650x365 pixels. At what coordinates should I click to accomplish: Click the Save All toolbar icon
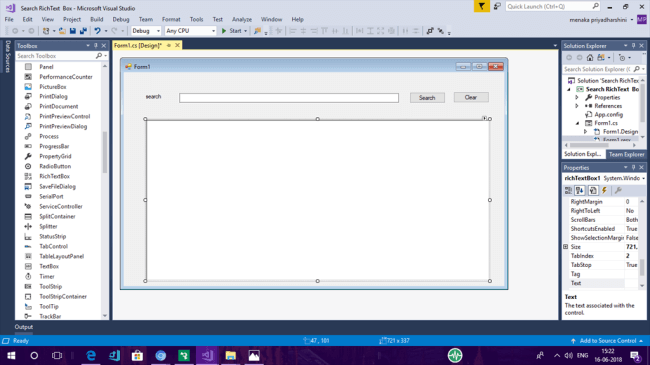tap(83, 31)
